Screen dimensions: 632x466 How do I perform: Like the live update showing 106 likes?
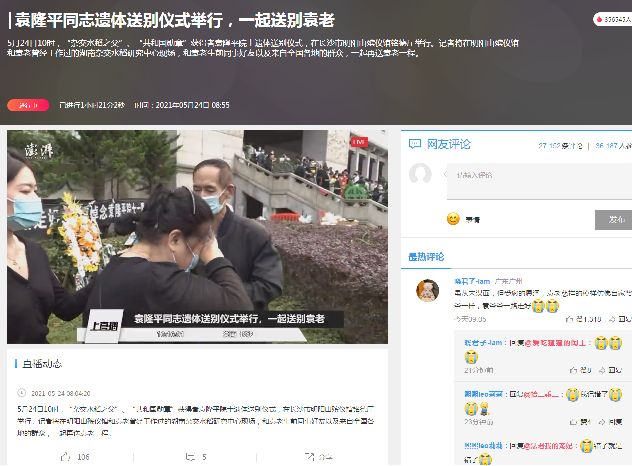point(75,457)
